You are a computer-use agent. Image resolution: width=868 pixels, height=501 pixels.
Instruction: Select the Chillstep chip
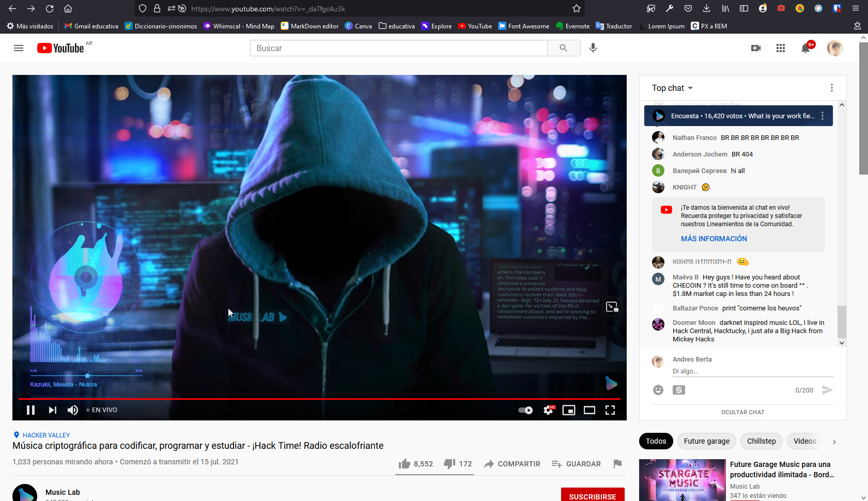762,441
